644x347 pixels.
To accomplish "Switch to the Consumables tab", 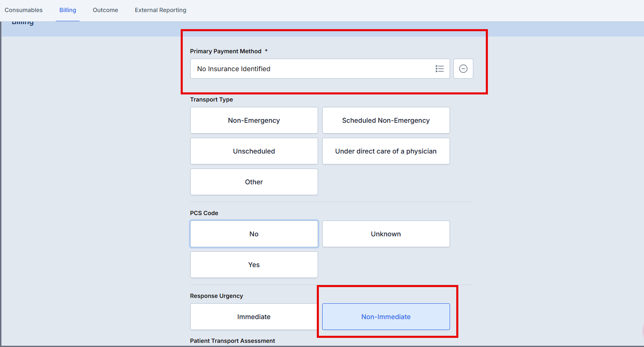I will click(24, 10).
